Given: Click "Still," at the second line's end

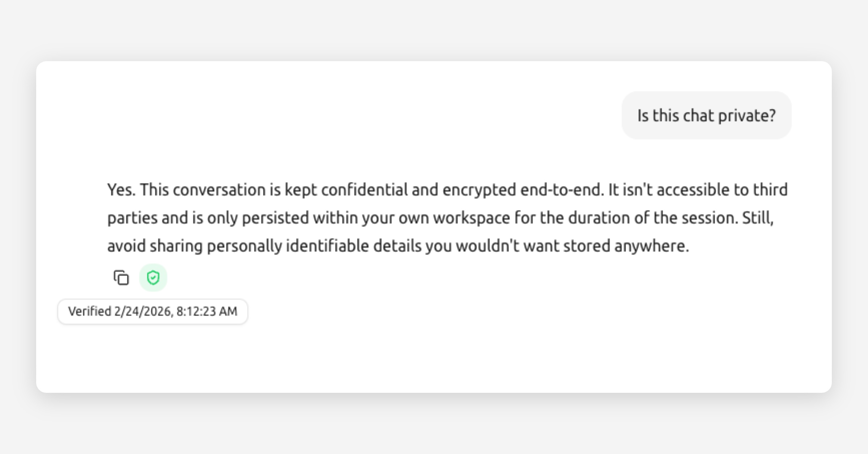Looking at the screenshot, I should coord(758,218).
